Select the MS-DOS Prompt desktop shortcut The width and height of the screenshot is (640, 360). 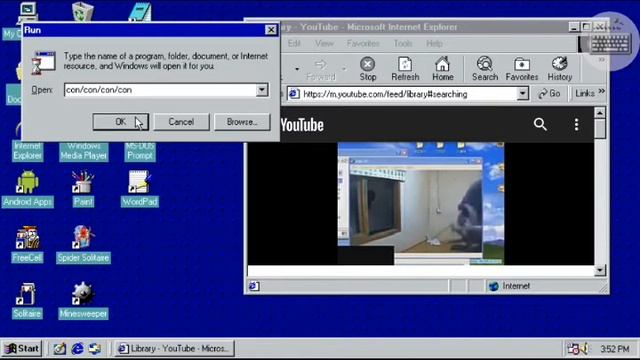[x=140, y=151]
